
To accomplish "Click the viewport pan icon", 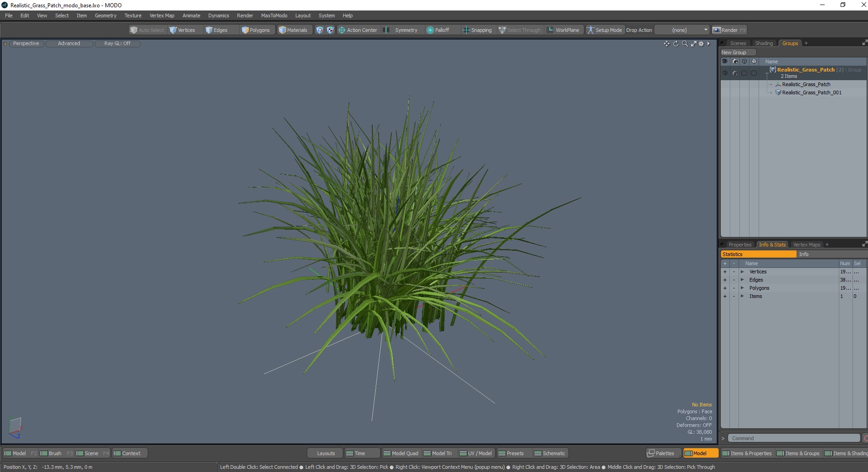I will [x=666, y=44].
